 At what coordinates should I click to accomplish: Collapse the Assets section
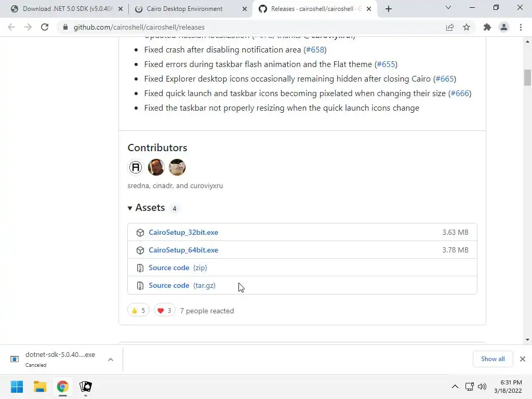pyautogui.click(x=130, y=208)
